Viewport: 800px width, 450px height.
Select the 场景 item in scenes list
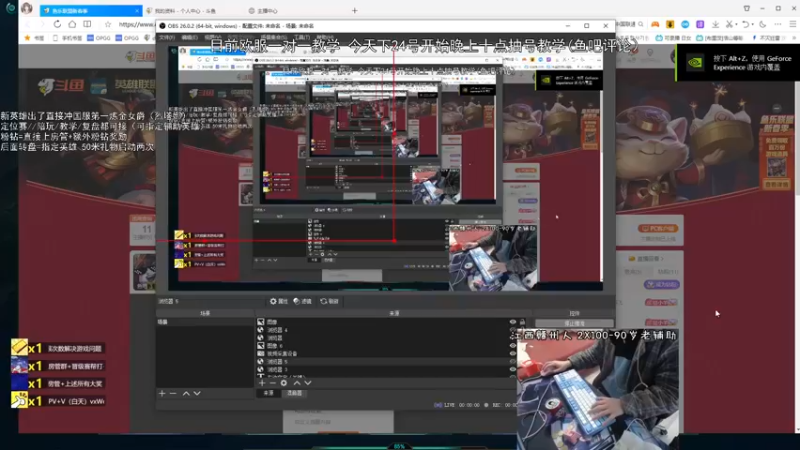click(x=205, y=322)
